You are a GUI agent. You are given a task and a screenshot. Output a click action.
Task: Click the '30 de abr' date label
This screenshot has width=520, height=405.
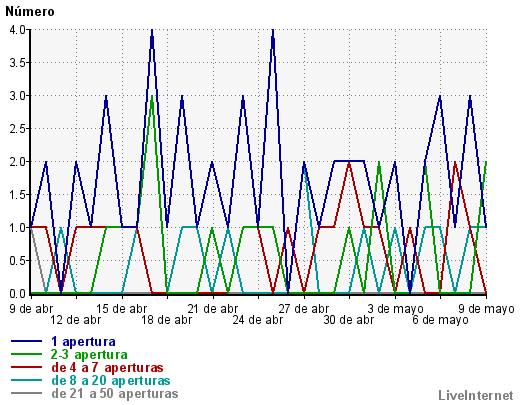pyautogui.click(x=349, y=320)
